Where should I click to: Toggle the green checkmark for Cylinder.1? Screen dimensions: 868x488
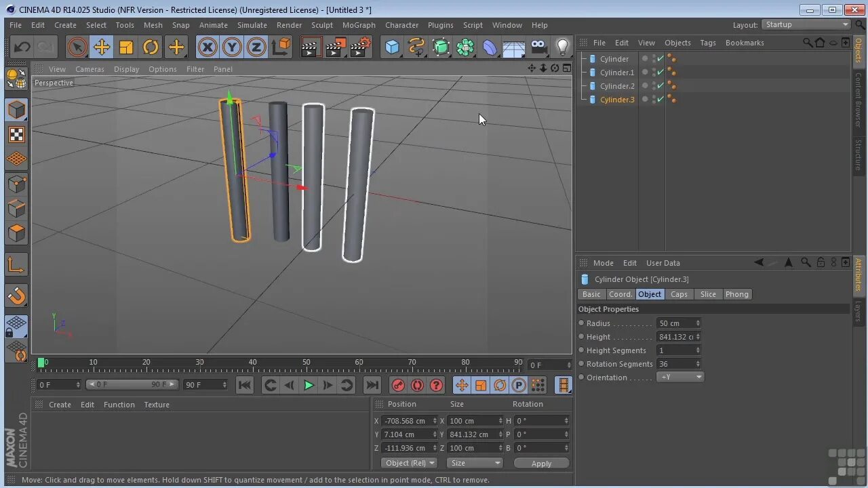[x=660, y=73]
